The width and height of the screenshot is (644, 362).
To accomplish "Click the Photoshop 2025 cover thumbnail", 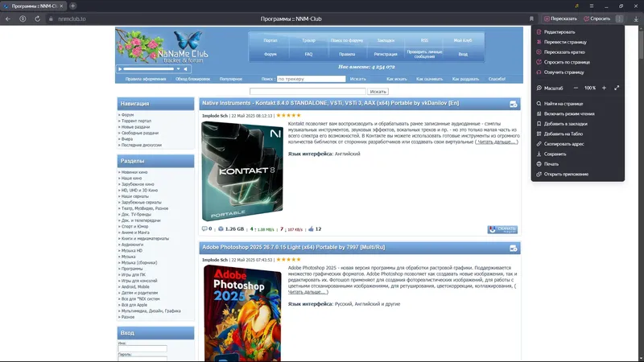I will 242,313.
